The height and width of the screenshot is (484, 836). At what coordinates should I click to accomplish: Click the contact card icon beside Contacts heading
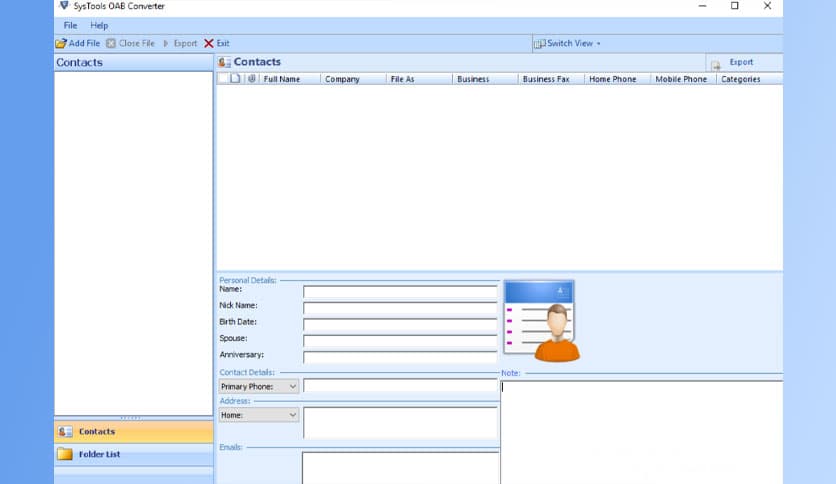(224, 62)
